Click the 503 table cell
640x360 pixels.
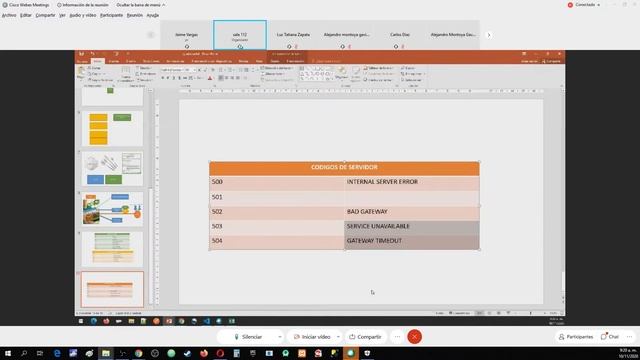pyautogui.click(x=277, y=227)
